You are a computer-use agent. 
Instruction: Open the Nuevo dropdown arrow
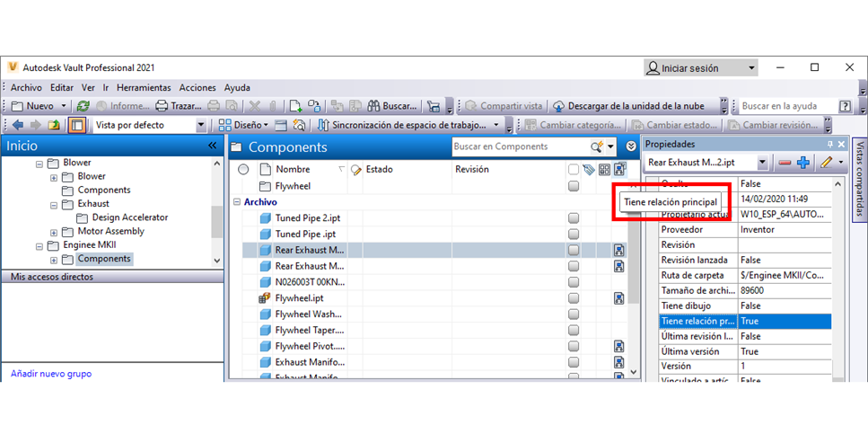[63, 106]
